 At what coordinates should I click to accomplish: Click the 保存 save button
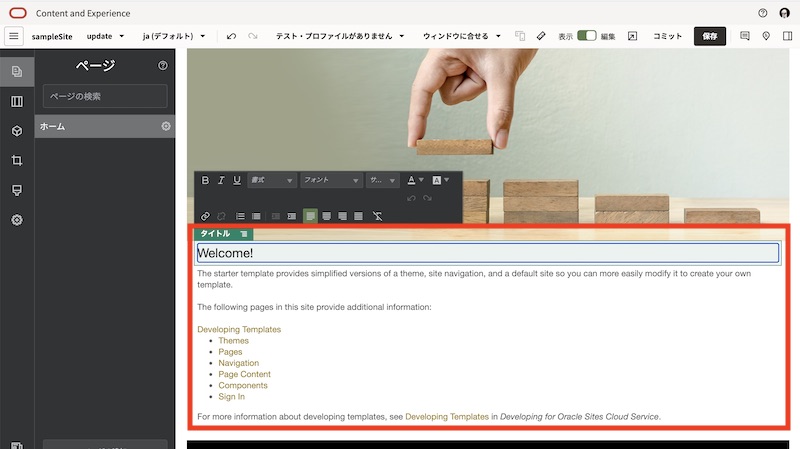tap(710, 36)
